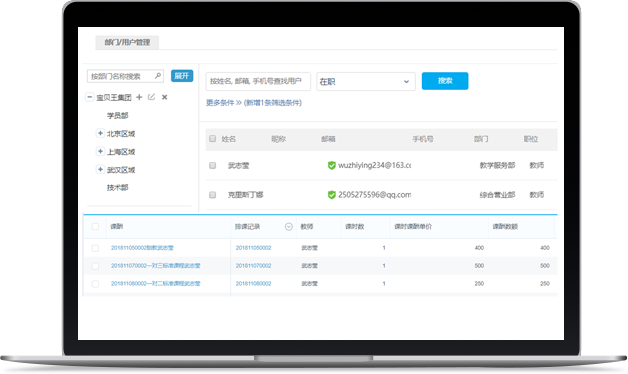Open the 部门/用户管理 tab
This screenshot has width=628, height=374.
click(x=127, y=42)
